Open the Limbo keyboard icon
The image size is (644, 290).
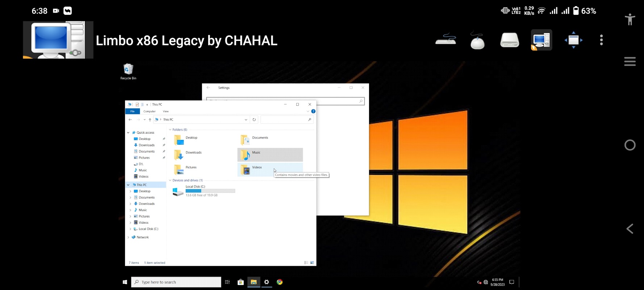pos(446,40)
